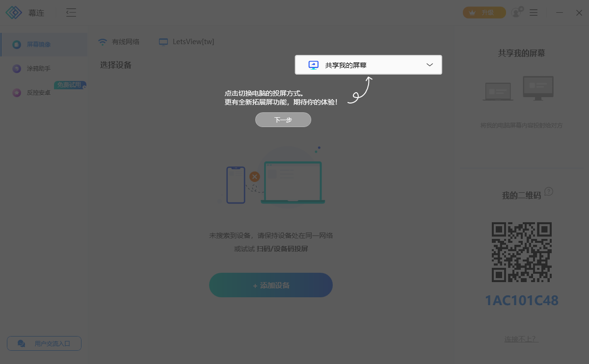The width and height of the screenshot is (589, 364).
Task: Open the 共享我的屏幕 dropdown
Action: [x=369, y=65]
